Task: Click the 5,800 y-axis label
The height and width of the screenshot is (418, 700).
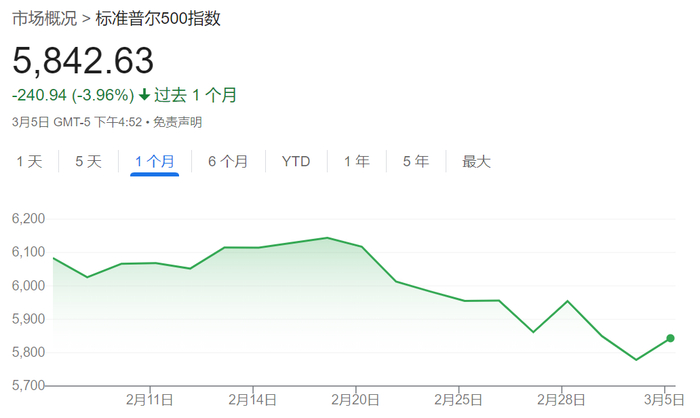Action: (x=29, y=352)
